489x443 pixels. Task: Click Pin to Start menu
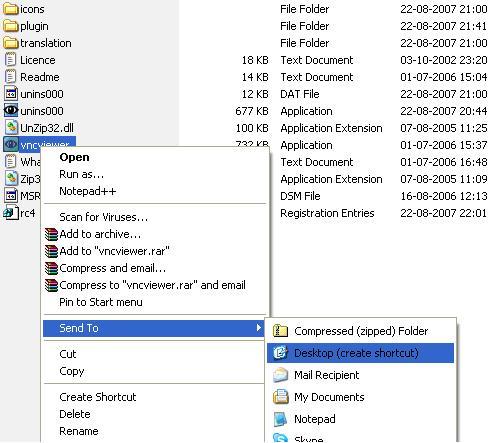coord(101,302)
